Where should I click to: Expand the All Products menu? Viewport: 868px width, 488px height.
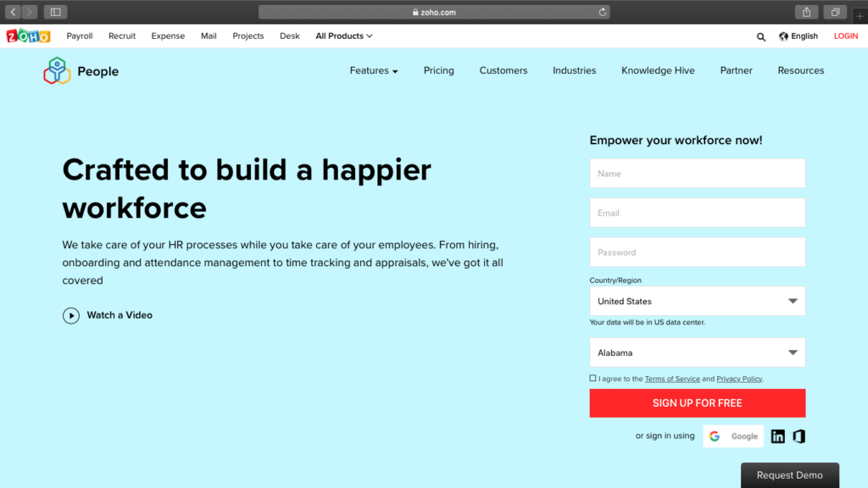point(343,36)
